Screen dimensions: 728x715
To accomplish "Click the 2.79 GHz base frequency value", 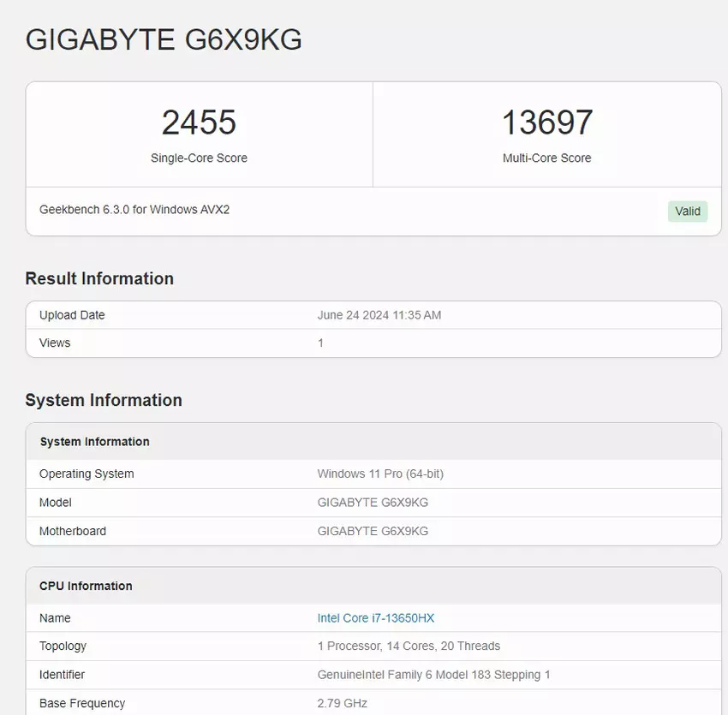I will tap(342, 703).
